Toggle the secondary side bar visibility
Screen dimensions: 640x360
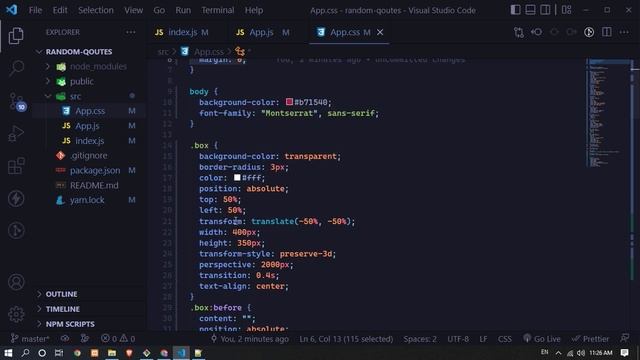coord(545,10)
